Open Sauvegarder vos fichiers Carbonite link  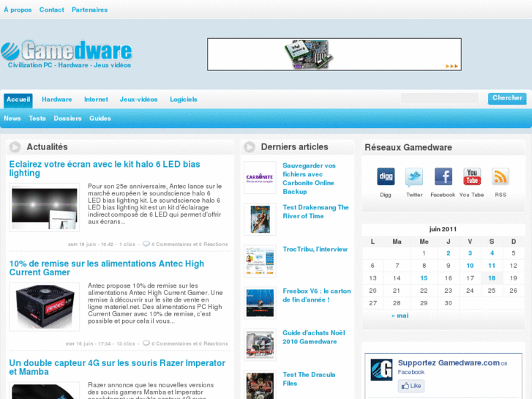coord(309,179)
